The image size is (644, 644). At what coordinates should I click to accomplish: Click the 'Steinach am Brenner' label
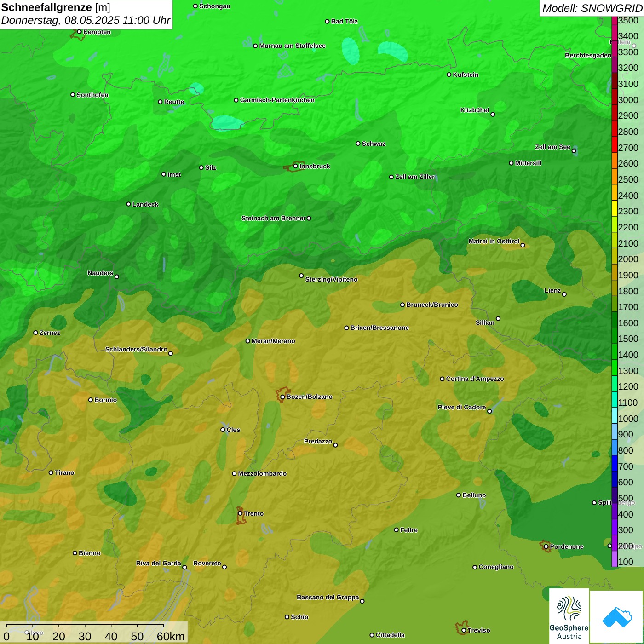(274, 218)
